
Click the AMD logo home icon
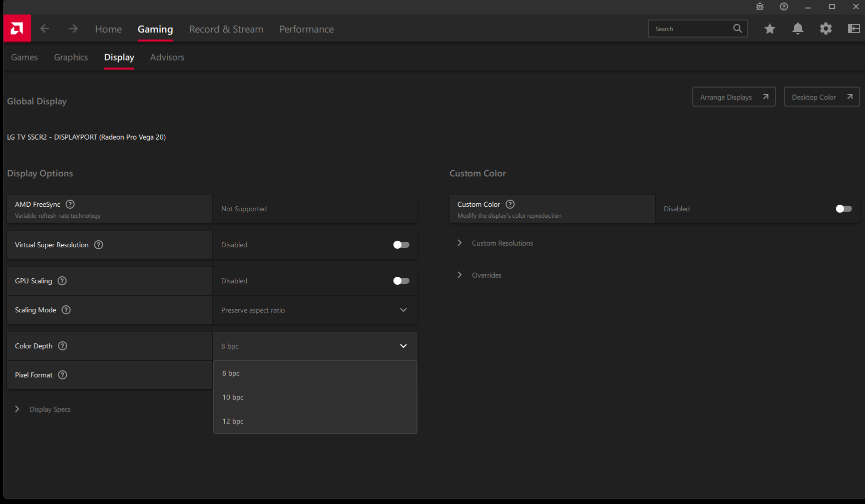click(x=17, y=29)
